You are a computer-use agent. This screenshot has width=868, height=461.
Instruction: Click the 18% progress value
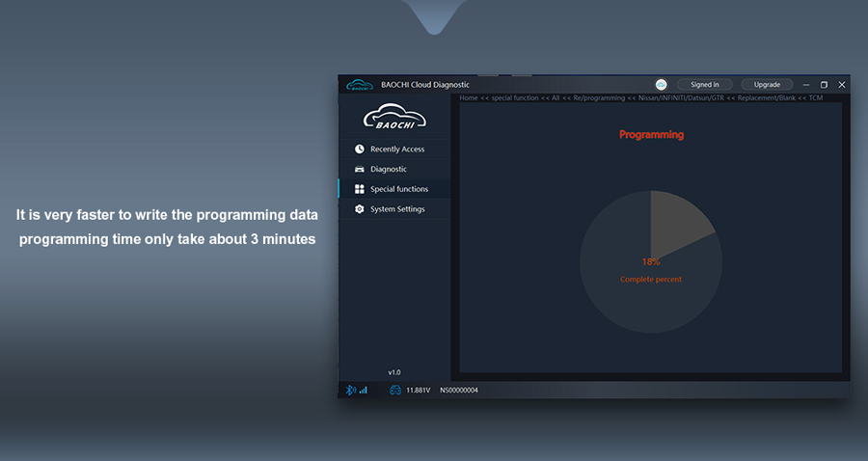point(651,261)
